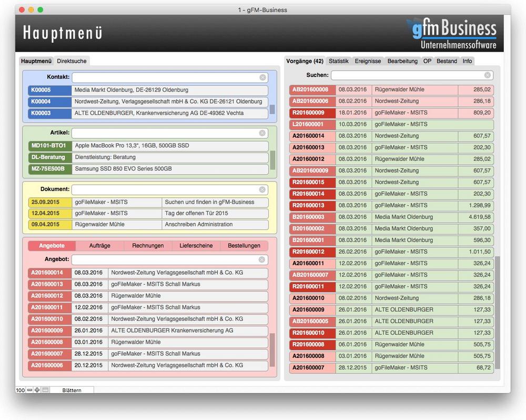Select the OP tab
Image resolution: width=526 pixels, height=420 pixels.
[x=427, y=61]
